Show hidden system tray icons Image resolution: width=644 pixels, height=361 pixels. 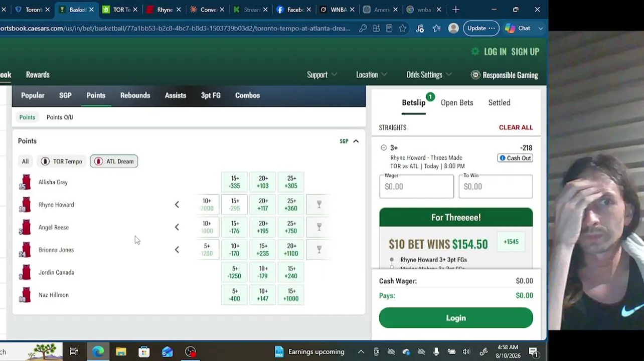(x=361, y=352)
